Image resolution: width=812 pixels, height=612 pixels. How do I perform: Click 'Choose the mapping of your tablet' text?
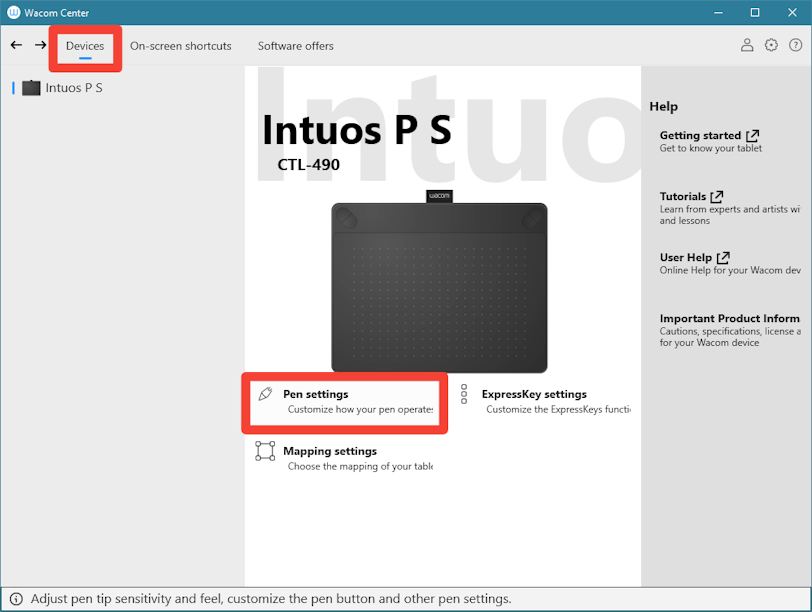[x=360, y=466]
